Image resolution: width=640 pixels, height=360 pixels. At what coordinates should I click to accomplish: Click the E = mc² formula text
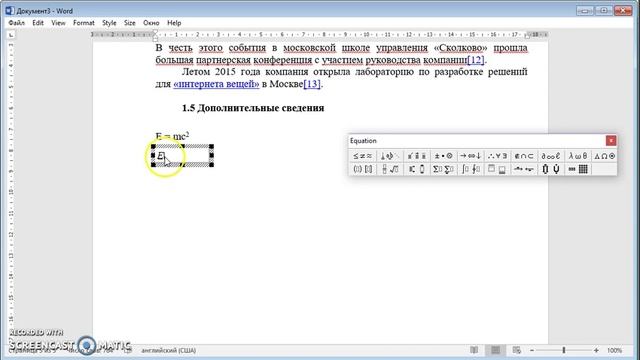pyautogui.click(x=172, y=136)
